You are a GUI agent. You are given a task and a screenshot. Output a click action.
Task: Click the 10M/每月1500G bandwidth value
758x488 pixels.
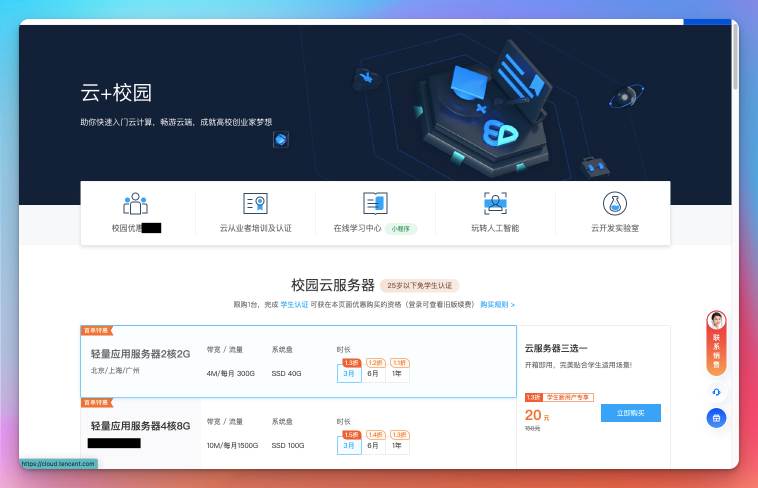click(x=233, y=445)
